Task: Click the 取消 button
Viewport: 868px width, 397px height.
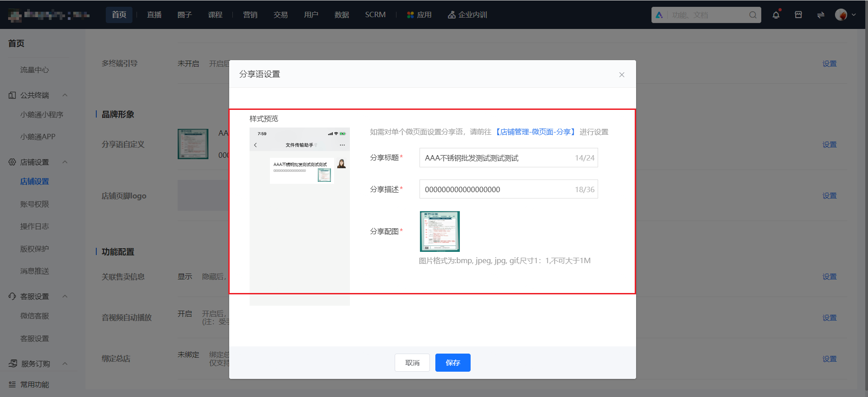Action: coord(412,363)
